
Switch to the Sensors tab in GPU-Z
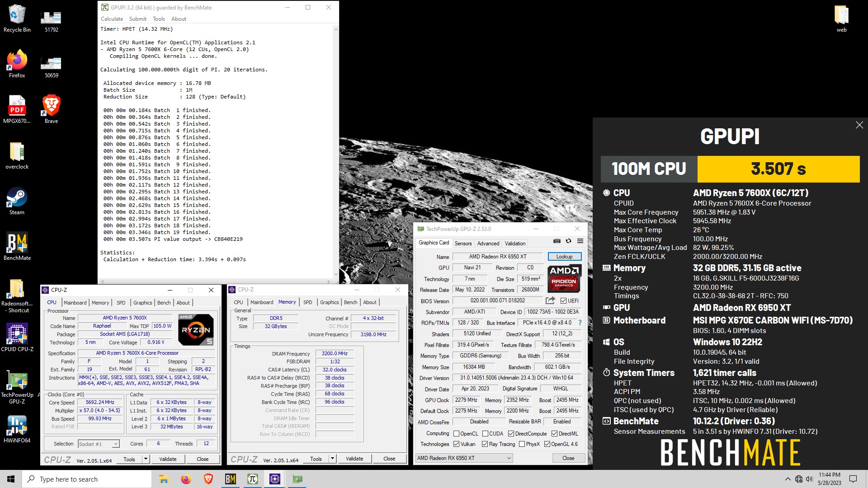[x=463, y=244]
